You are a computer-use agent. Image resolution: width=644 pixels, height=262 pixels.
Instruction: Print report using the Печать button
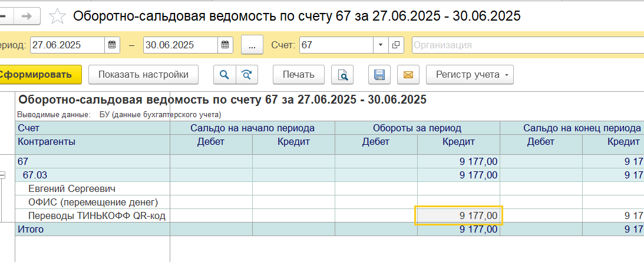pyautogui.click(x=299, y=75)
